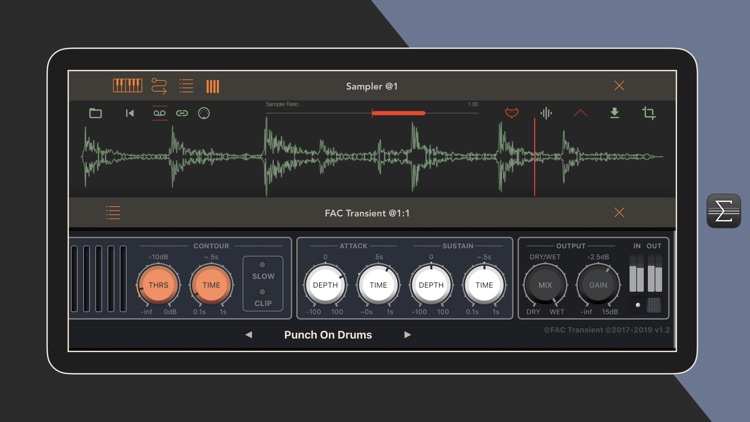Click the ATTACK section label
750x422 pixels.
pyautogui.click(x=353, y=246)
